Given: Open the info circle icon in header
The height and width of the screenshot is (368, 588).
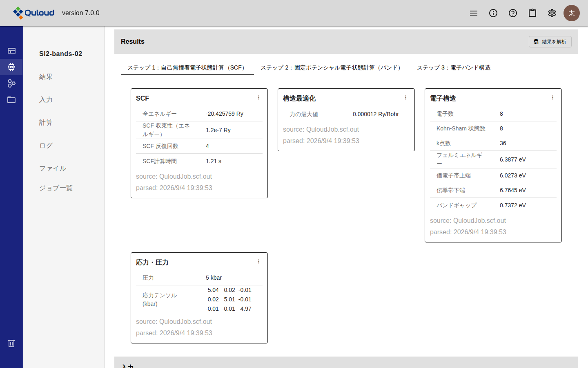Looking at the screenshot, I should click(x=493, y=13).
